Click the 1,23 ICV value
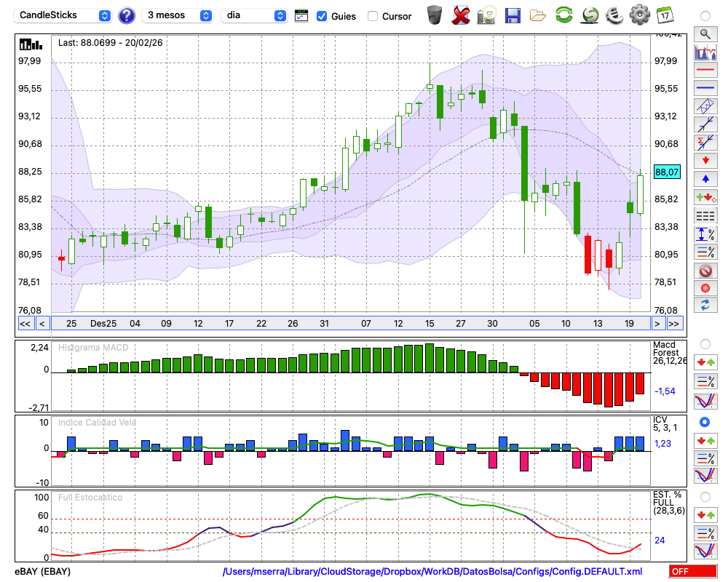This screenshot has width=728, height=582. 662,444
